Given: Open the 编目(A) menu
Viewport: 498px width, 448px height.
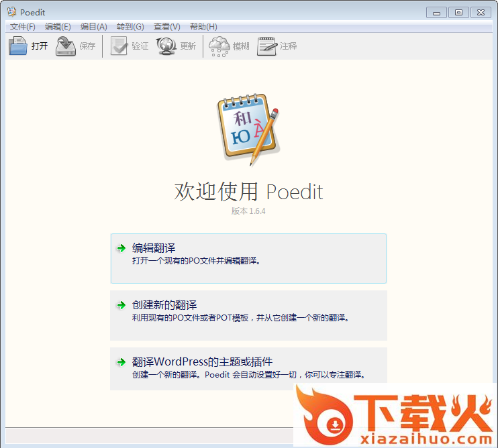Looking at the screenshot, I should point(94,27).
